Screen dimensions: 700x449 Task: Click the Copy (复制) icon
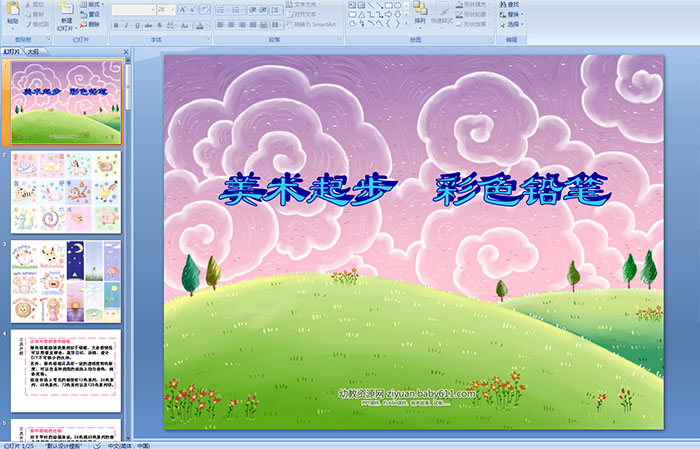[x=35, y=14]
